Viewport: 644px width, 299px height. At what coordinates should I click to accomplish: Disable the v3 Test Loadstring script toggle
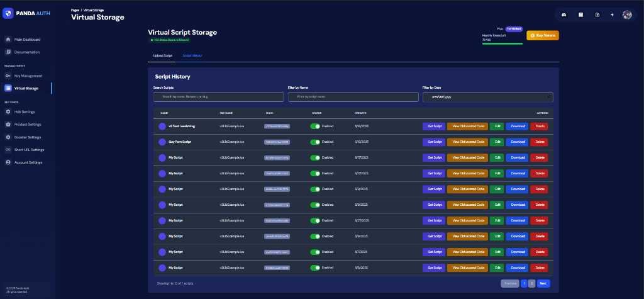pyautogui.click(x=315, y=126)
